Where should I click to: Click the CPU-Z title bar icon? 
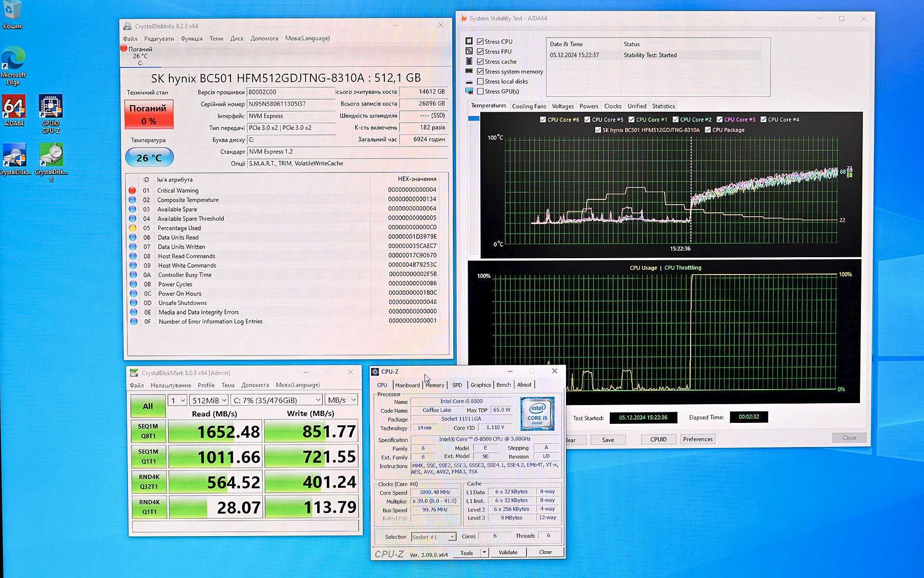tap(375, 371)
